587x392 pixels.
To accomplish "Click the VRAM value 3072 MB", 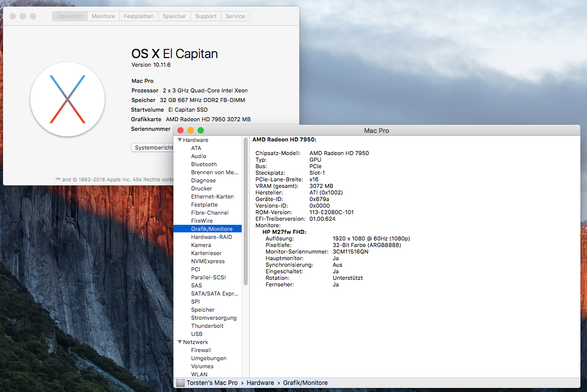I will click(321, 186).
